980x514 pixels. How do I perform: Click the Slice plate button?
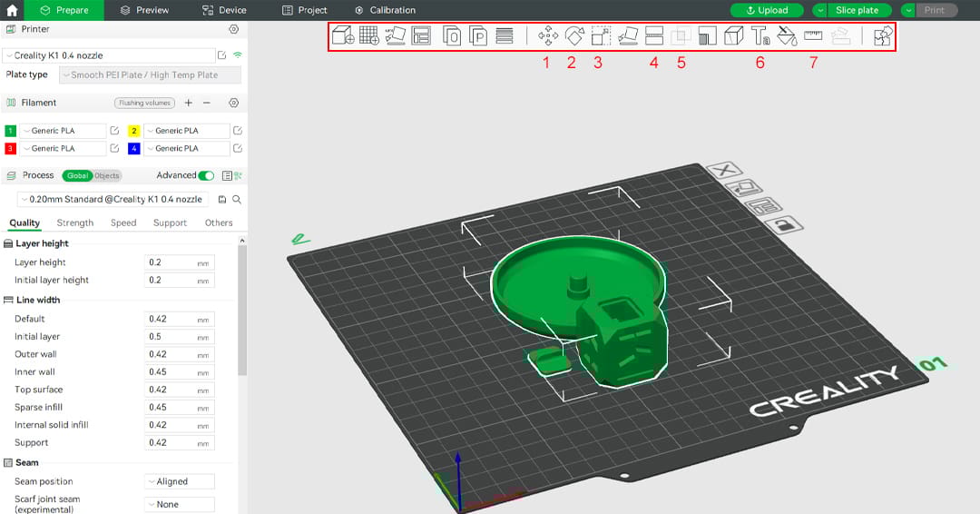point(857,10)
